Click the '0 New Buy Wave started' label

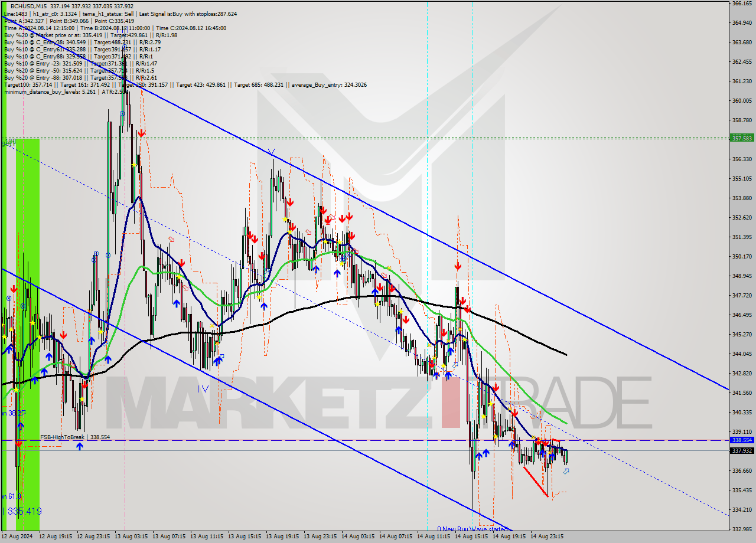pos(472,529)
